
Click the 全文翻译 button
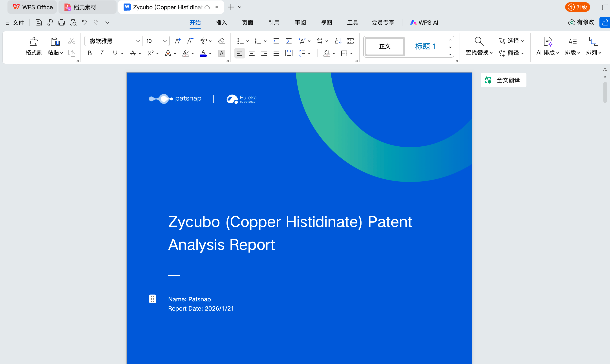click(503, 80)
